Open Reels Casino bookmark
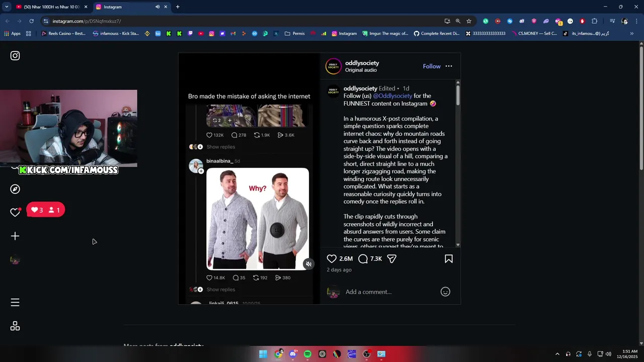644x362 pixels. tap(63, 34)
